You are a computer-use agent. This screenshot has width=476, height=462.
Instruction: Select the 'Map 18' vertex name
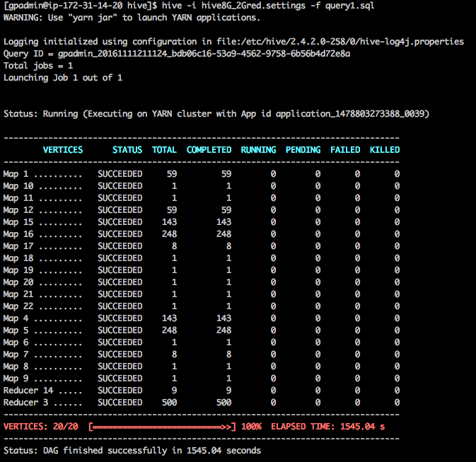click(x=18, y=258)
